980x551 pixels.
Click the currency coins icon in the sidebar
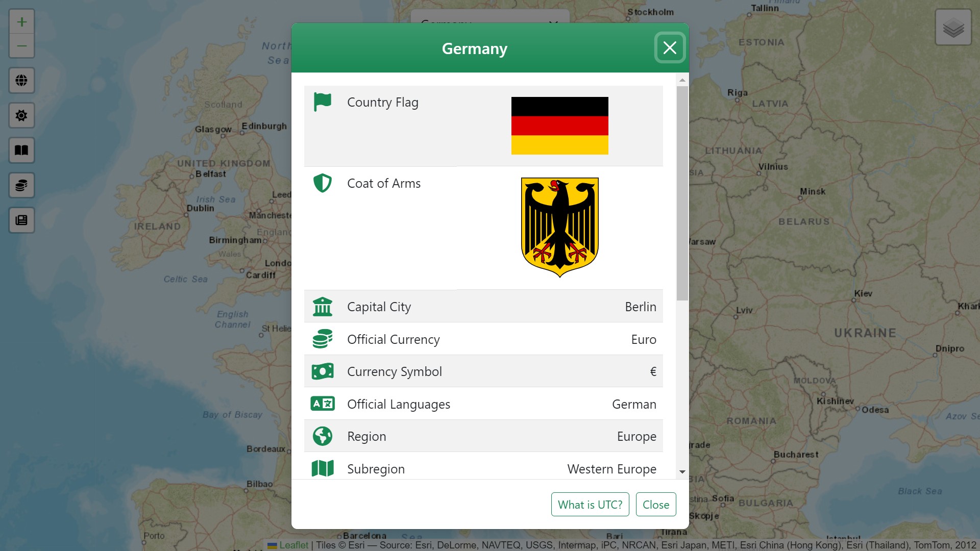click(x=21, y=185)
